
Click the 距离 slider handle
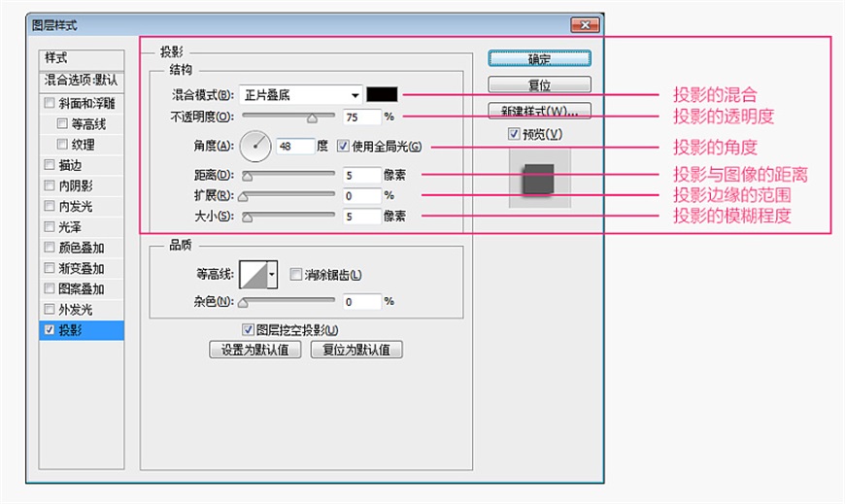[248, 177]
